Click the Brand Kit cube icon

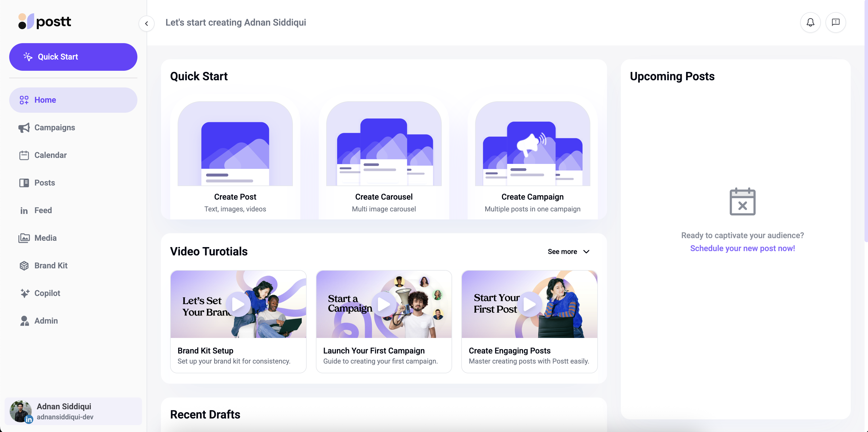point(24,266)
